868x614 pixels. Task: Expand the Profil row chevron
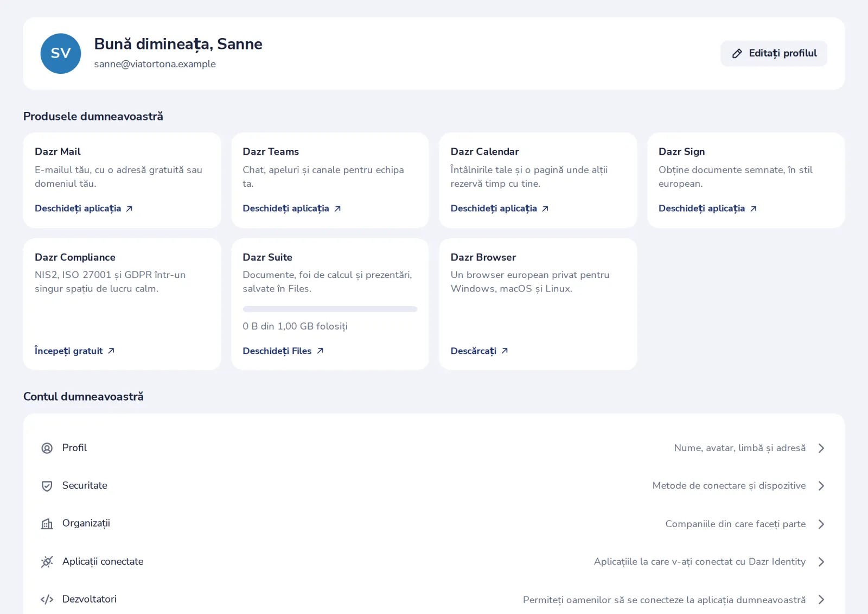821,448
